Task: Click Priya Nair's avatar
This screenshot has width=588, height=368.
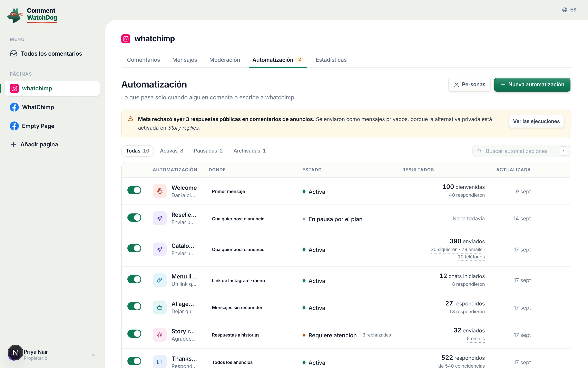Action: click(x=15, y=352)
